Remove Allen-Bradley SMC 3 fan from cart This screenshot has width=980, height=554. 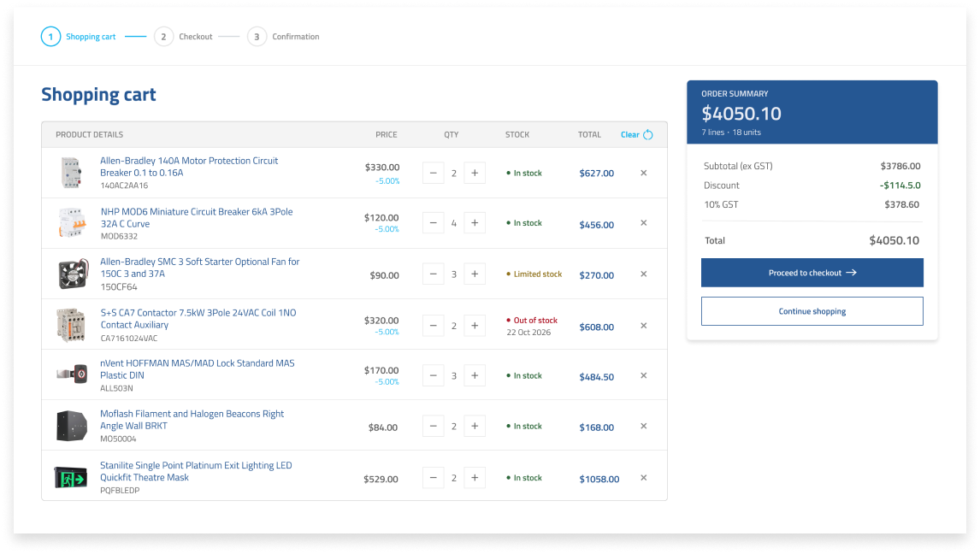pos(644,274)
